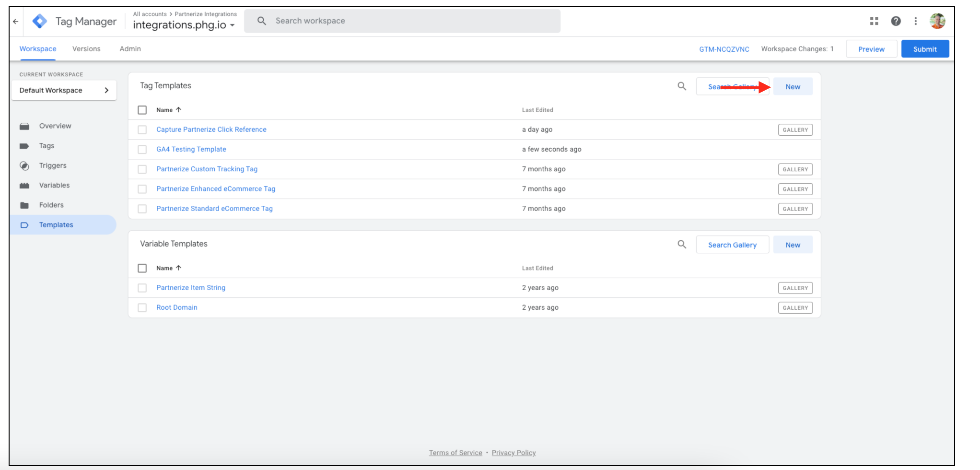980x470 pixels.
Task: Check Root Domain row checkbox
Action: 142,307
